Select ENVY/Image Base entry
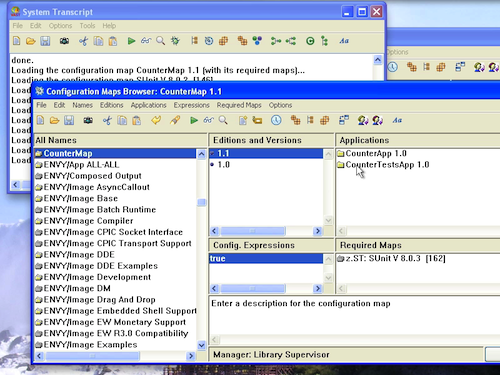 (115, 198)
